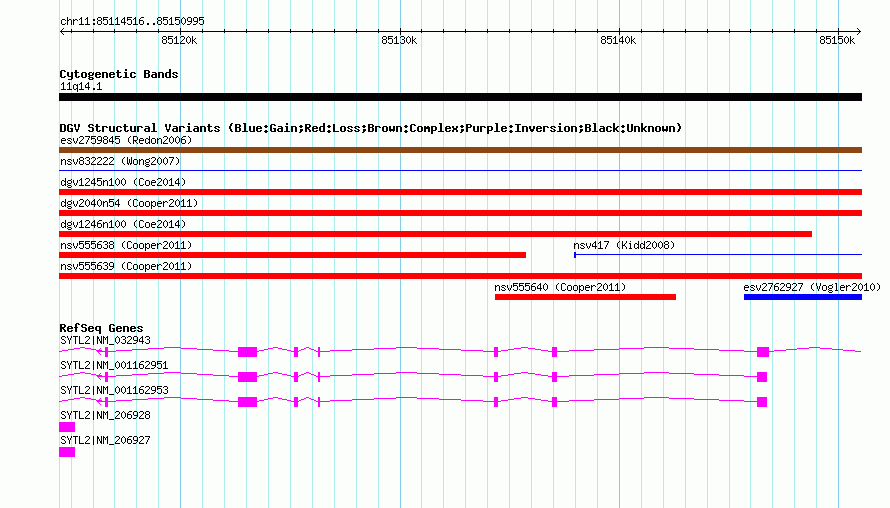Screen dimensions: 890x508
Task: Open the dgv2040n54 (Cooper2011) variant label
Action: pos(129,203)
